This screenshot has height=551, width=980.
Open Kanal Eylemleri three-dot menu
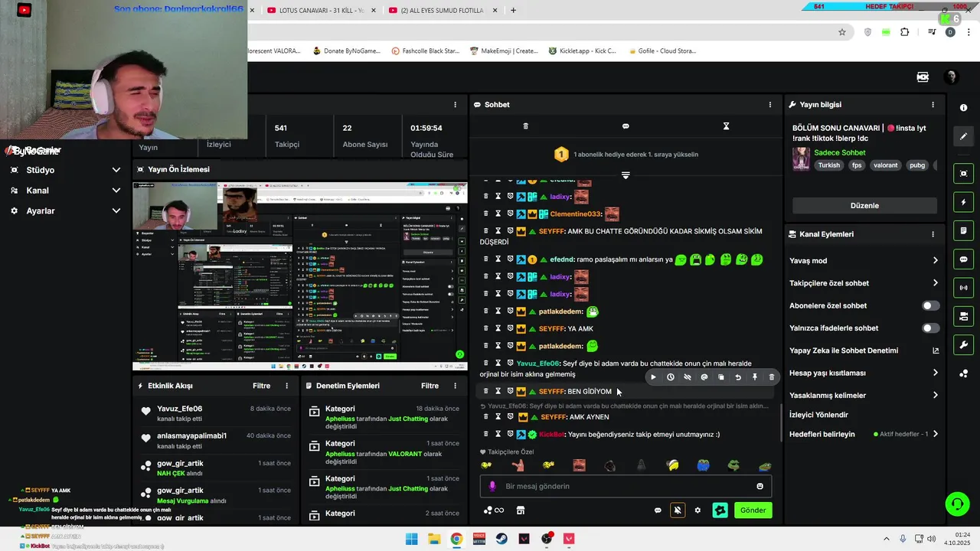(933, 234)
